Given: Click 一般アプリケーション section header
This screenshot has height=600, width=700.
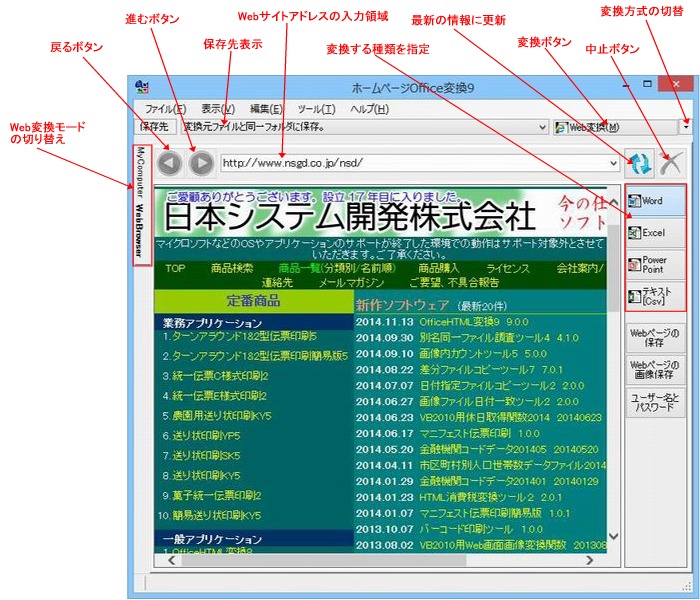Looking at the screenshot, I should click(x=212, y=539).
